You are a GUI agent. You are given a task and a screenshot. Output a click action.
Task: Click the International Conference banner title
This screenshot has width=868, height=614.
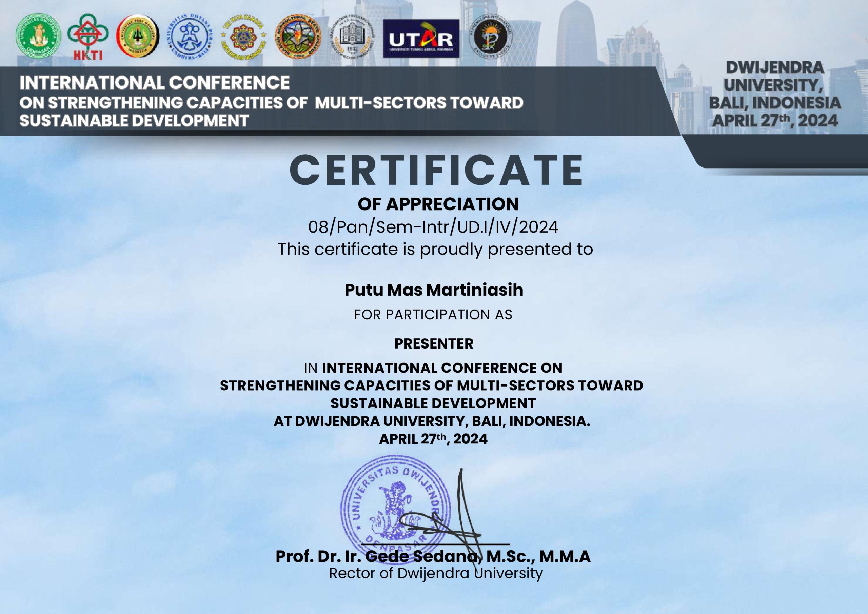(x=155, y=83)
